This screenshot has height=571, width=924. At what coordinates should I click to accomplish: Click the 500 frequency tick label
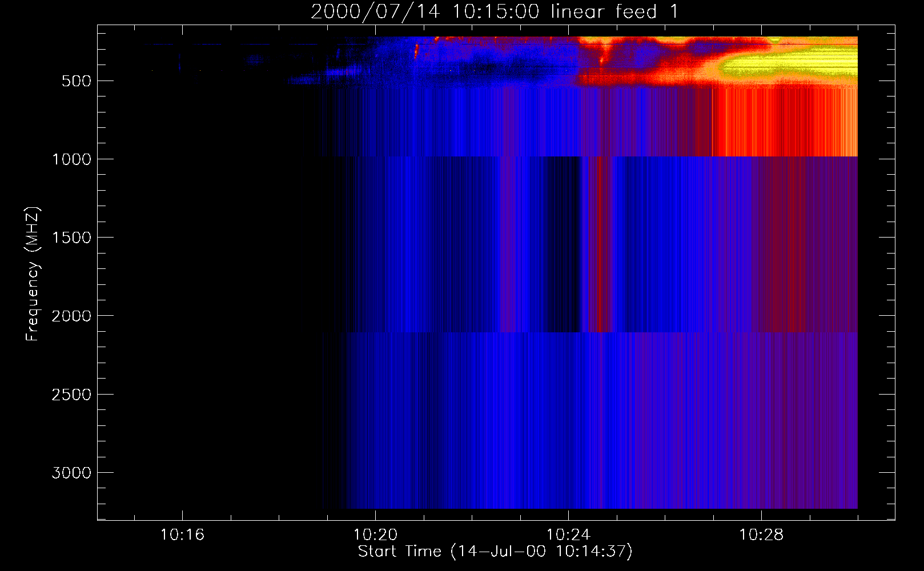76,81
